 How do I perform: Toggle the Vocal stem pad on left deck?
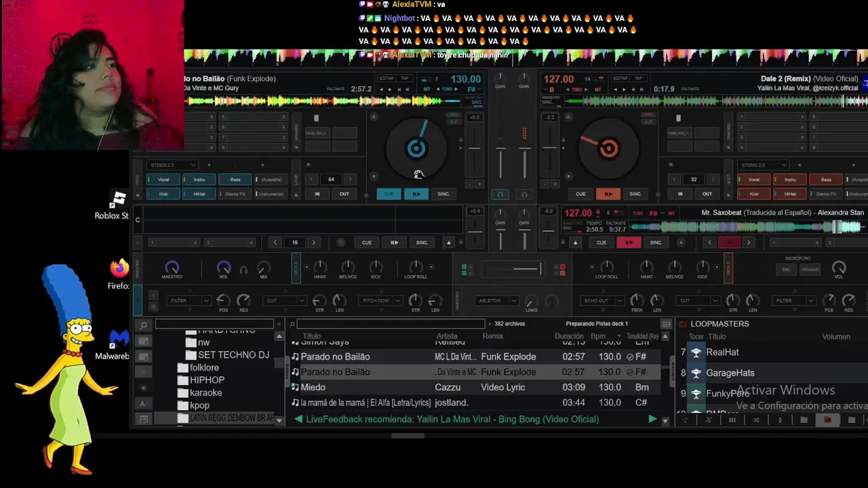163,180
